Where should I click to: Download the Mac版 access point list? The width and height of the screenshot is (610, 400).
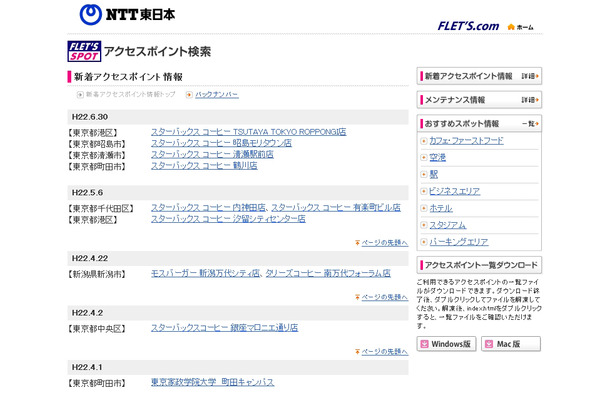click(x=511, y=344)
